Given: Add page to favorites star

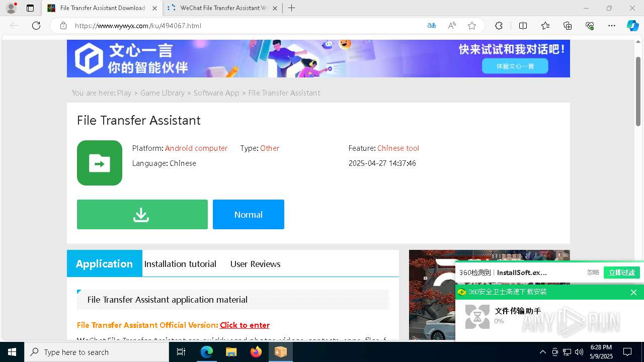Looking at the screenshot, I should tap(471, 26).
